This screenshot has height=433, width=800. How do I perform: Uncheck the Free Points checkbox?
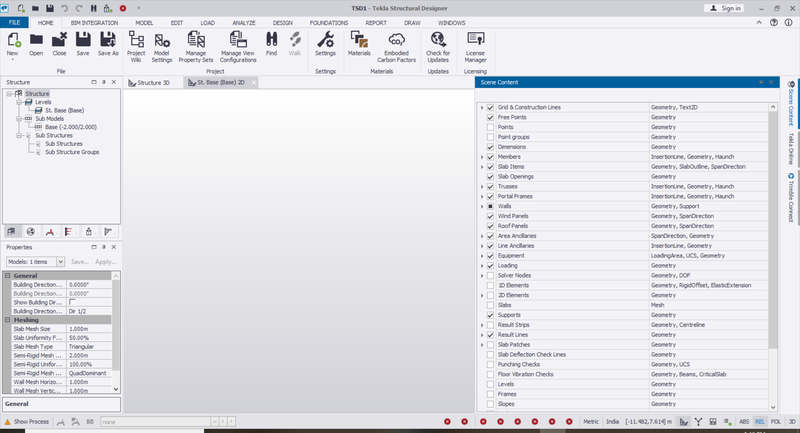tap(490, 117)
